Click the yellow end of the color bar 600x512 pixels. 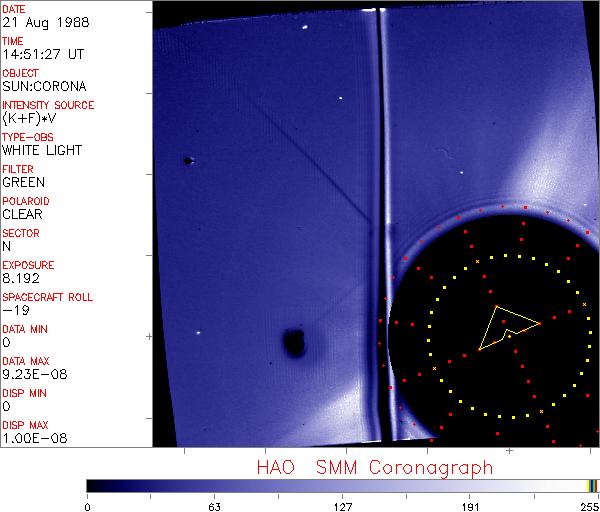pos(590,485)
